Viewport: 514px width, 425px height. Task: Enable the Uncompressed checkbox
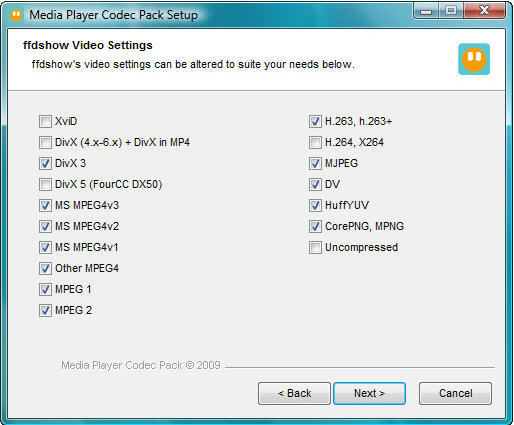pyautogui.click(x=315, y=247)
